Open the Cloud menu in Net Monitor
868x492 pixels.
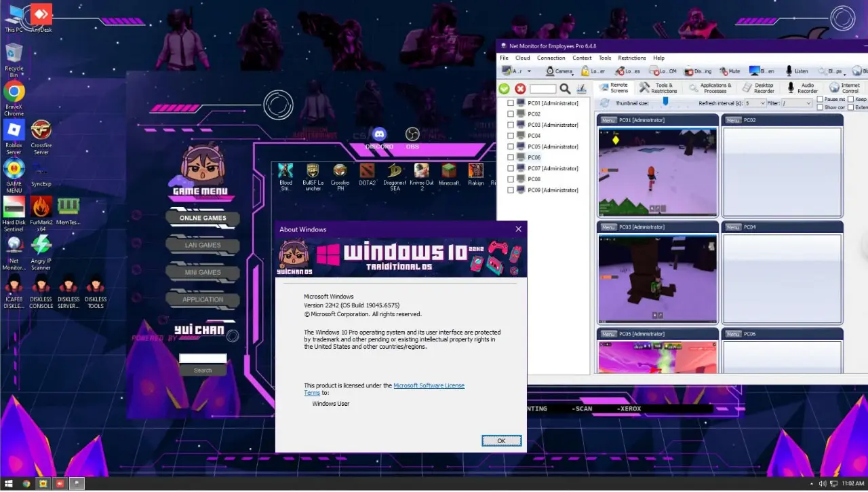point(523,58)
